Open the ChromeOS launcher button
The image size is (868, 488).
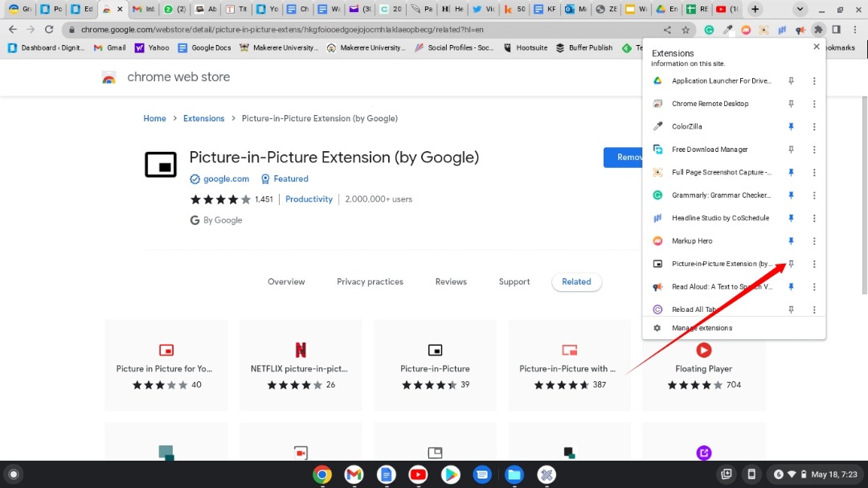click(x=14, y=474)
